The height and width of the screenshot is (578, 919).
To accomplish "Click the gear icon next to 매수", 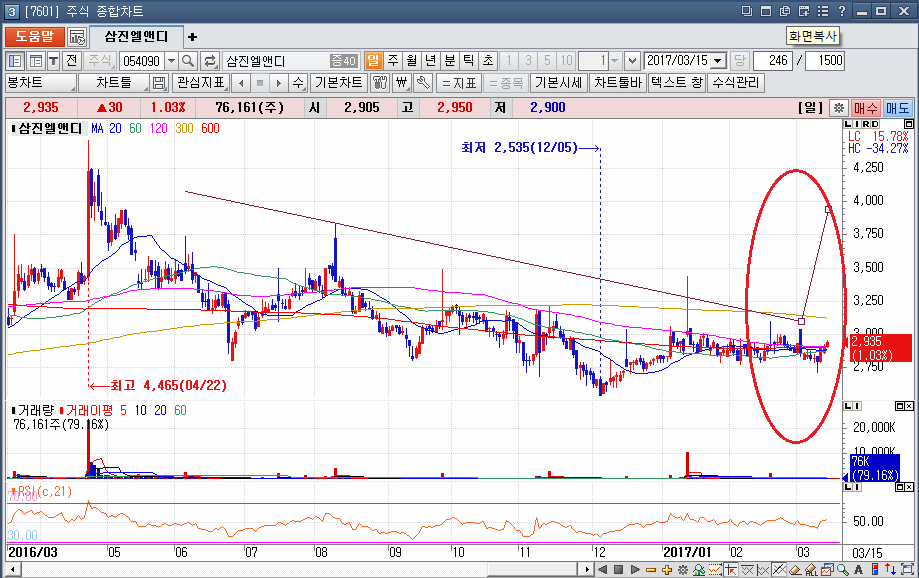I will tap(838, 107).
